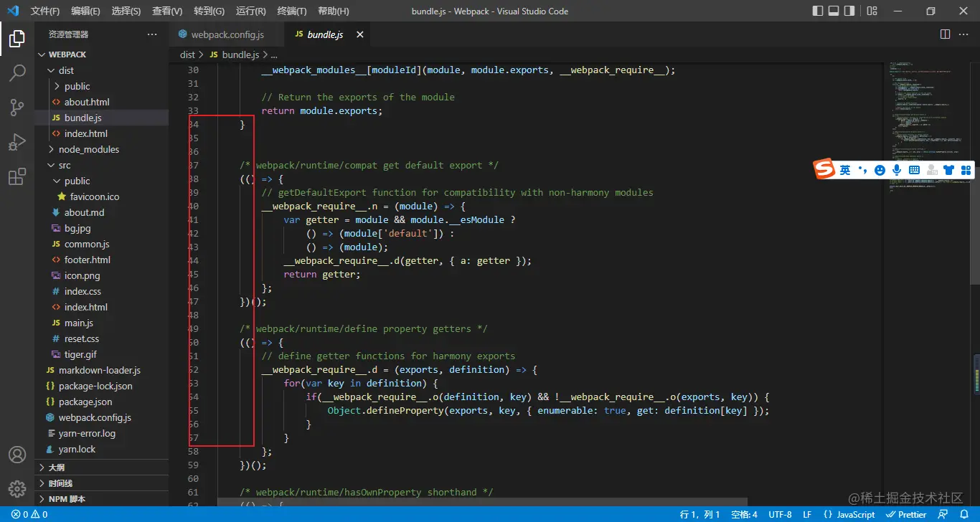Open the Run and Debug view
This screenshot has height=522, width=980.
pos(17,142)
